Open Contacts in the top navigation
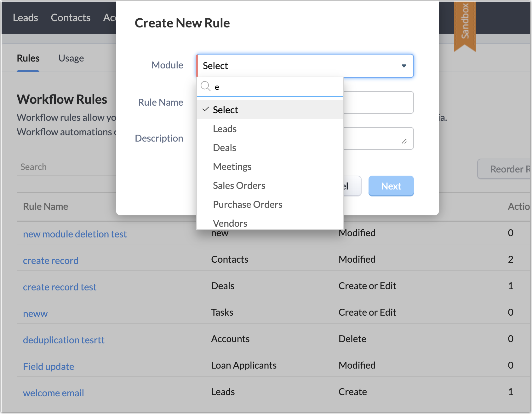532x414 pixels. (x=71, y=18)
